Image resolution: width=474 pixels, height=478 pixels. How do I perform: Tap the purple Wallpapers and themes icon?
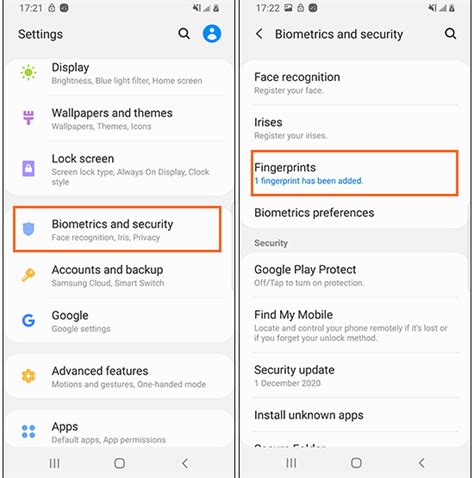pyautogui.click(x=28, y=117)
